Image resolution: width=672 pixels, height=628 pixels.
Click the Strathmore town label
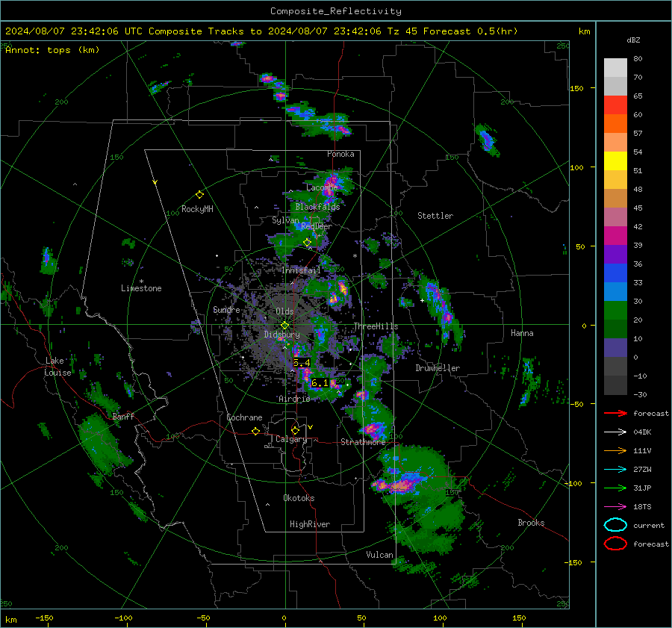point(363,442)
